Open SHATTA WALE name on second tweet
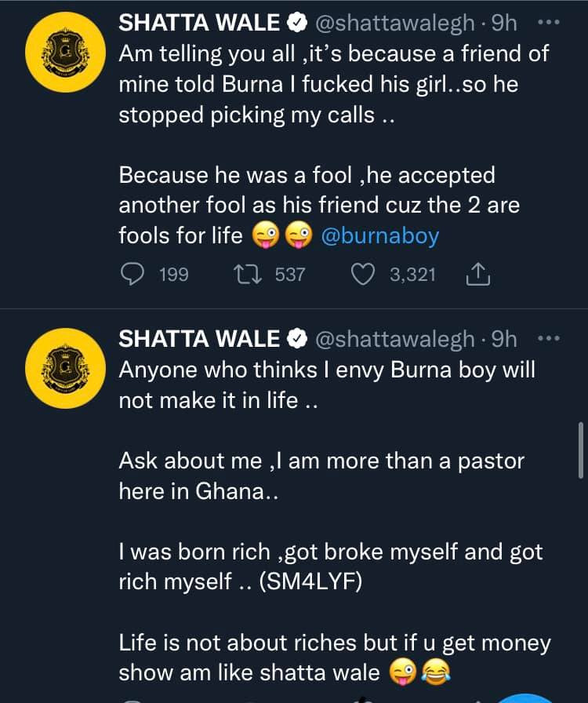Screen dimensions: 588x703 pos(199,339)
